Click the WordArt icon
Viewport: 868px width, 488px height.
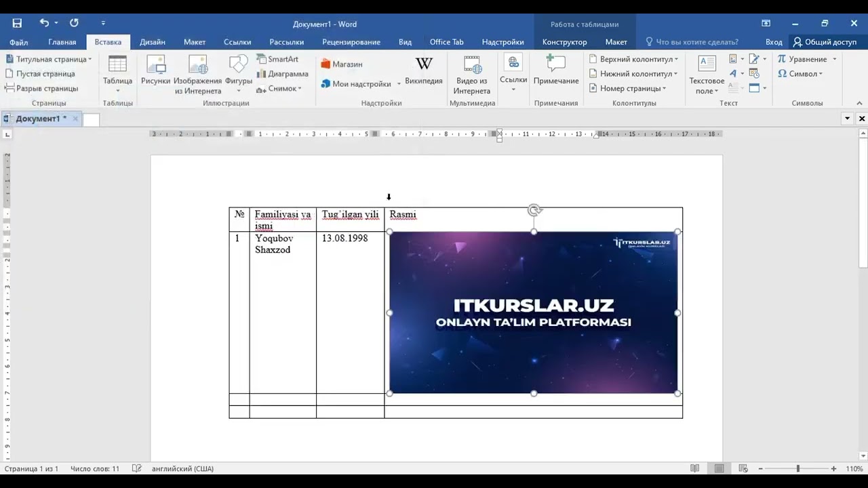coord(733,74)
